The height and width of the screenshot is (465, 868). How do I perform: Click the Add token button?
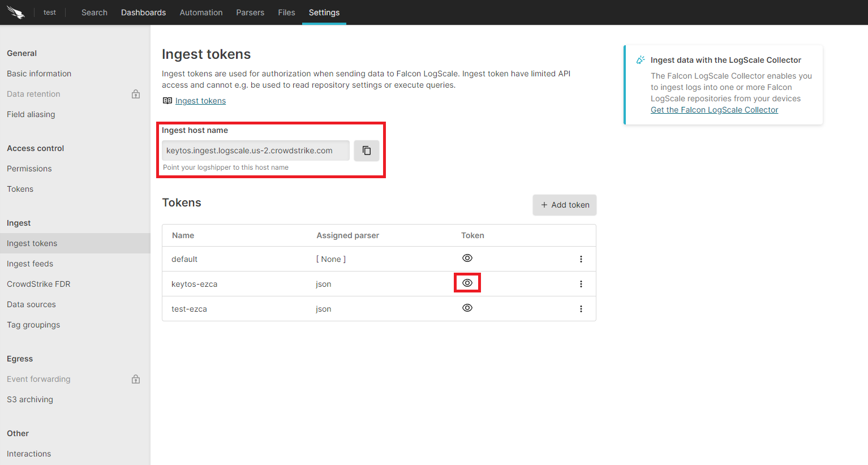[x=565, y=205]
